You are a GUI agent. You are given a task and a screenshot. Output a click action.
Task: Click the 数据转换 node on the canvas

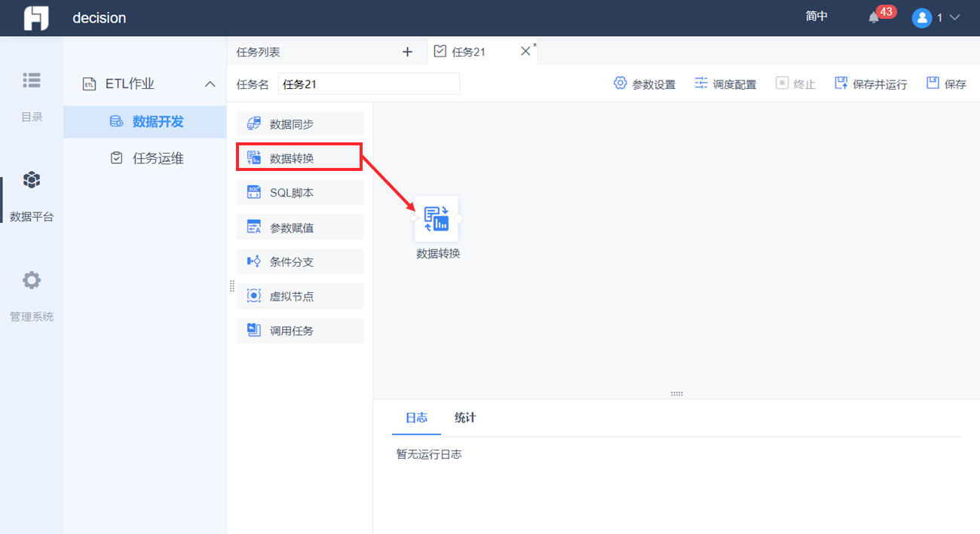[x=436, y=218]
